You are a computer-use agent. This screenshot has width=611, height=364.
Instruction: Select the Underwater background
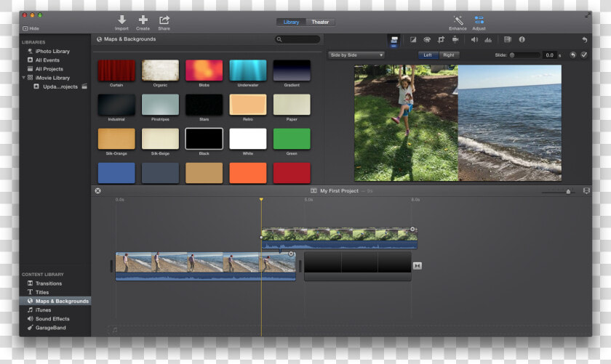click(x=248, y=70)
